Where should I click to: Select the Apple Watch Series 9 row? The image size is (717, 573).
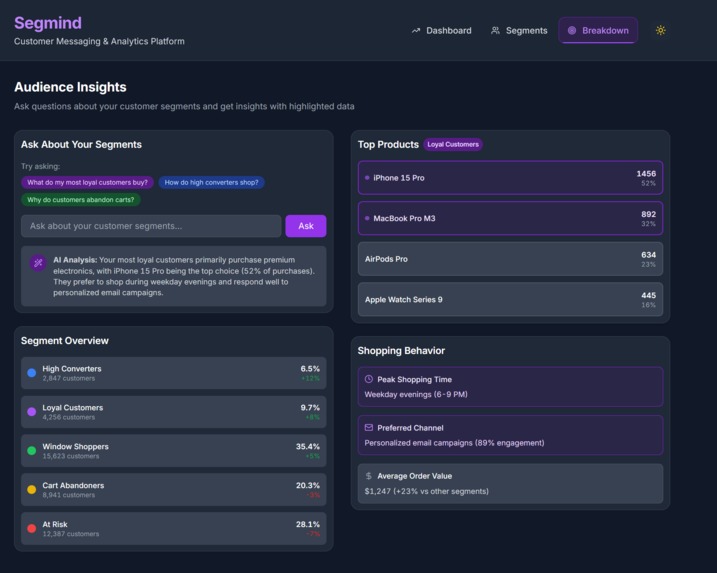click(510, 300)
